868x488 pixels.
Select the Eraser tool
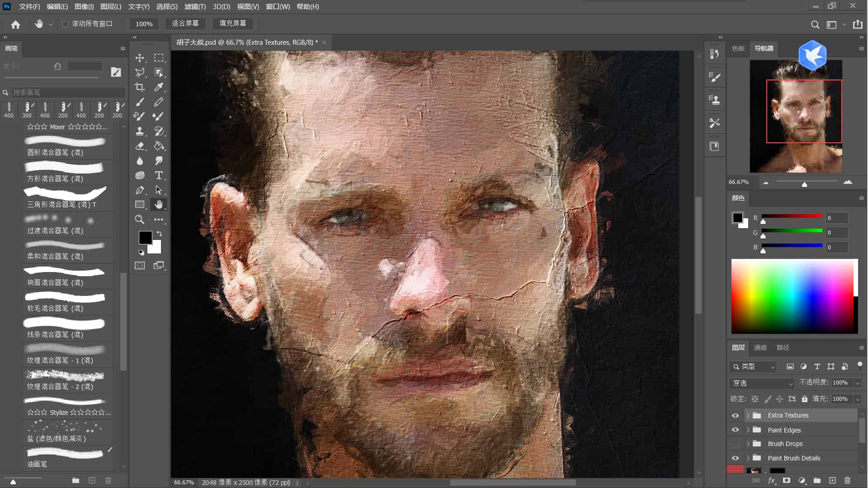(x=140, y=146)
